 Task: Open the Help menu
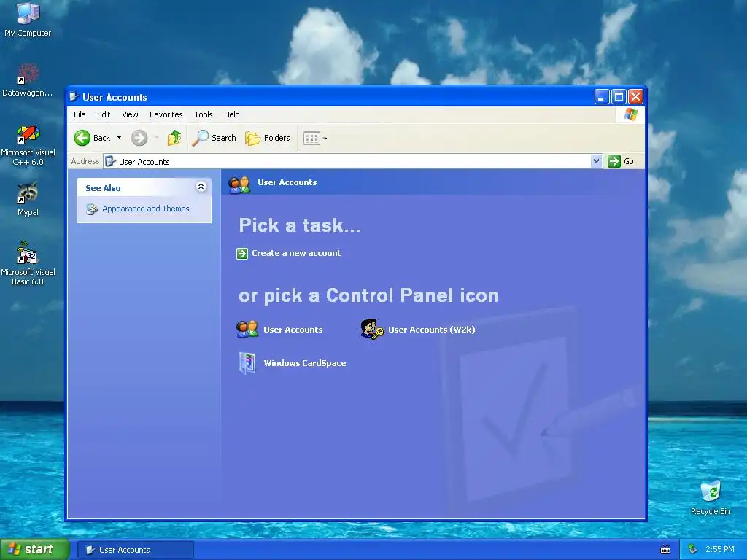click(231, 114)
